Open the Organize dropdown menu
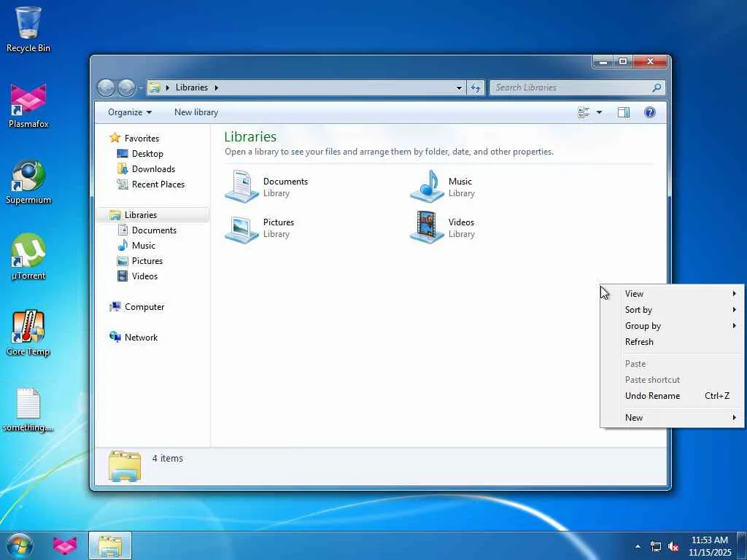This screenshot has width=747, height=560. click(130, 112)
